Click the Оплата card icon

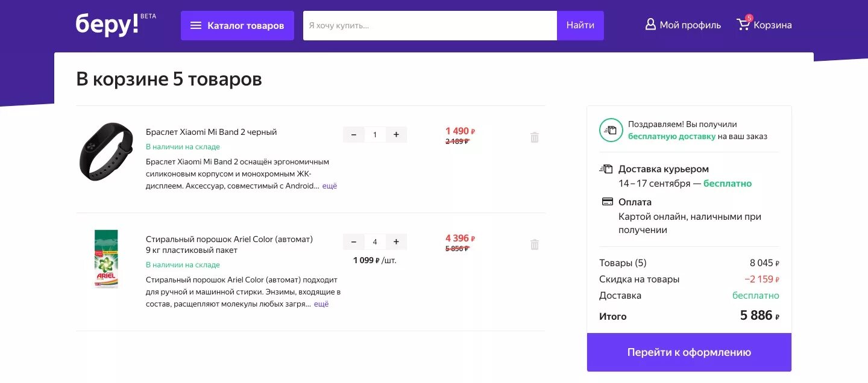pos(608,202)
